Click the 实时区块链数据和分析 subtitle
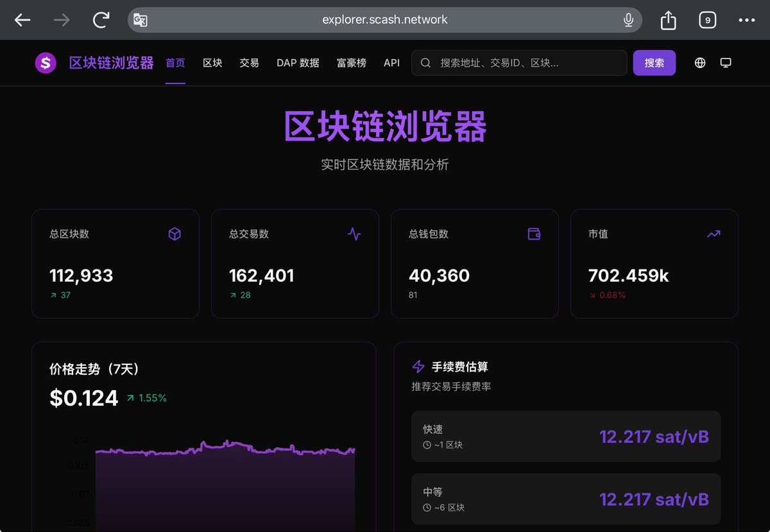This screenshot has height=532, width=770. (x=385, y=165)
